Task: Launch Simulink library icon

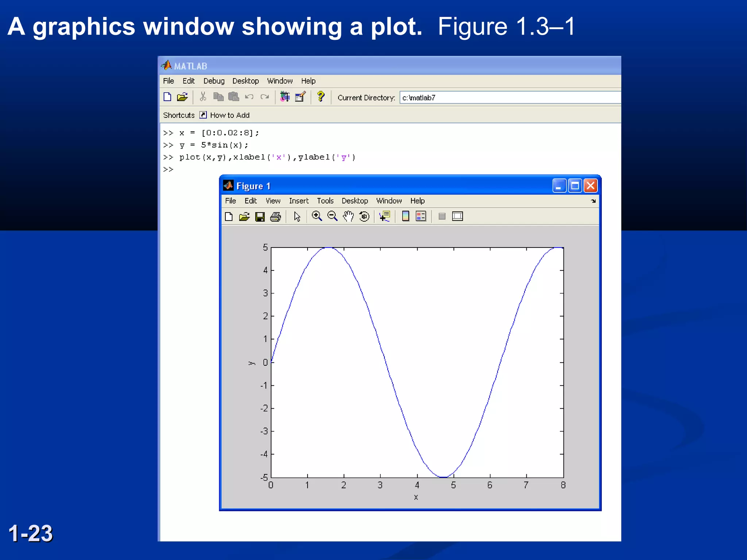Action: tap(285, 97)
